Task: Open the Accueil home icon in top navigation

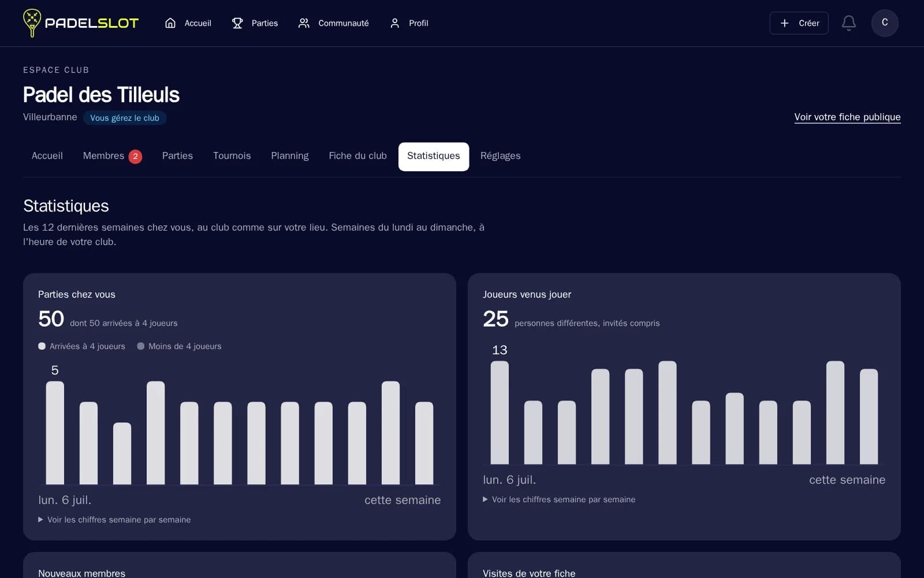Action: (x=170, y=23)
